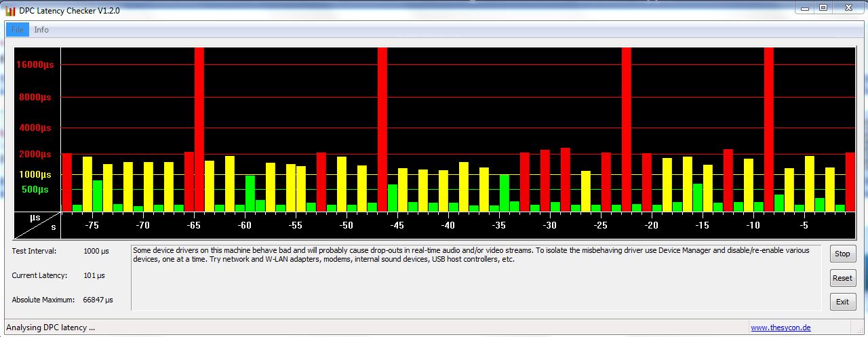Image resolution: width=868 pixels, height=337 pixels.
Task: Click the device driver warning message box
Action: [476, 278]
